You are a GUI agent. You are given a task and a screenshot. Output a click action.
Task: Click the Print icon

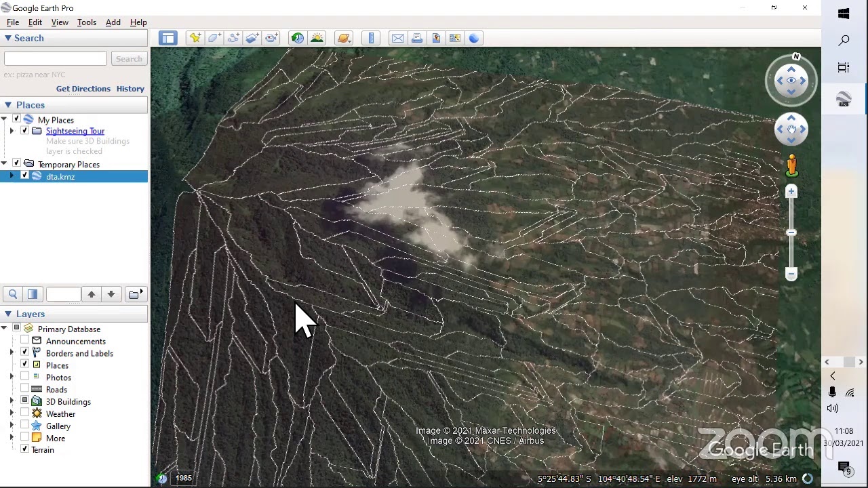[x=417, y=38]
